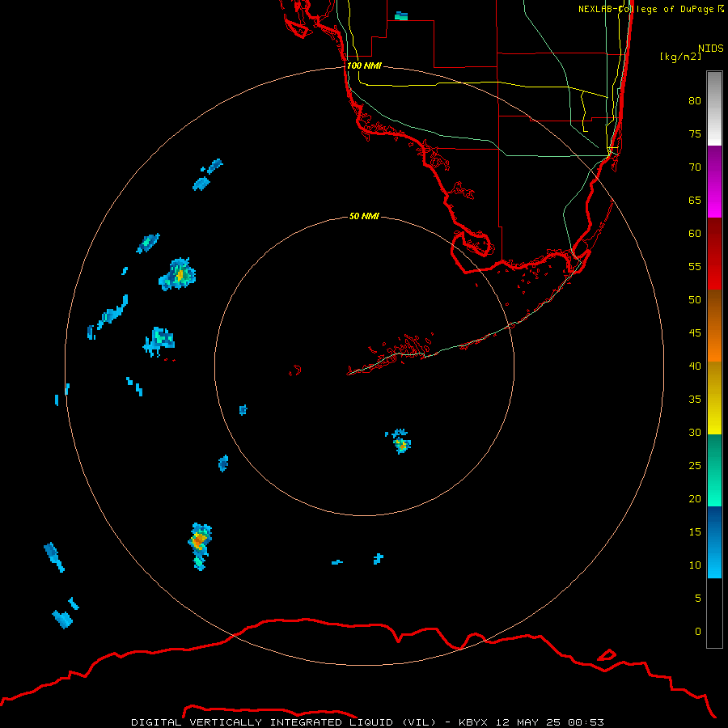This screenshot has height=728, width=728.
Task: Click the NIDS label
Action: (711, 49)
